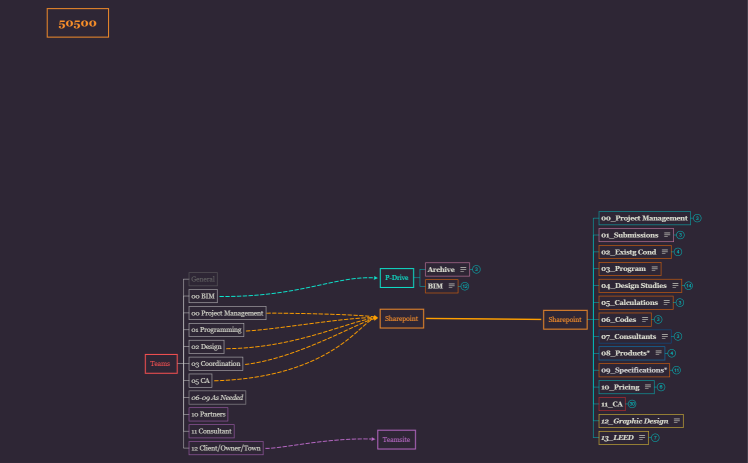The height and width of the screenshot is (463, 748).
Task: Select the 50500 title box
Action: (77, 23)
